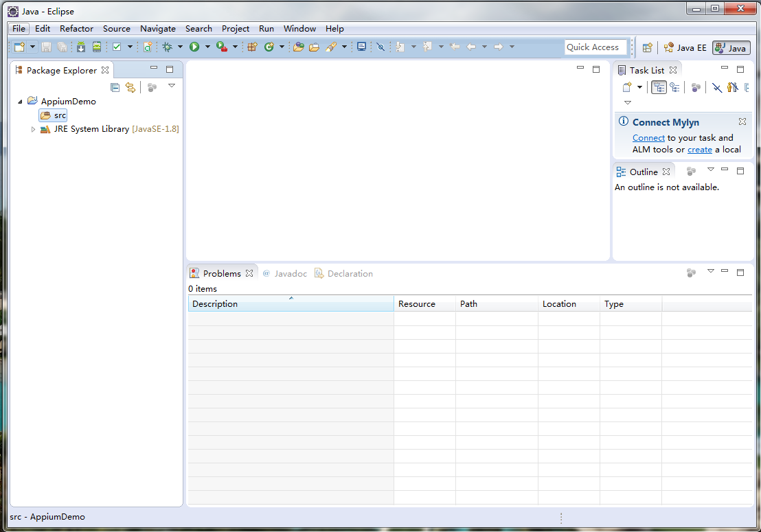Screen dimensions: 761x532
Task: Click the monitor-shaped toolbar icon
Action: pos(361,47)
